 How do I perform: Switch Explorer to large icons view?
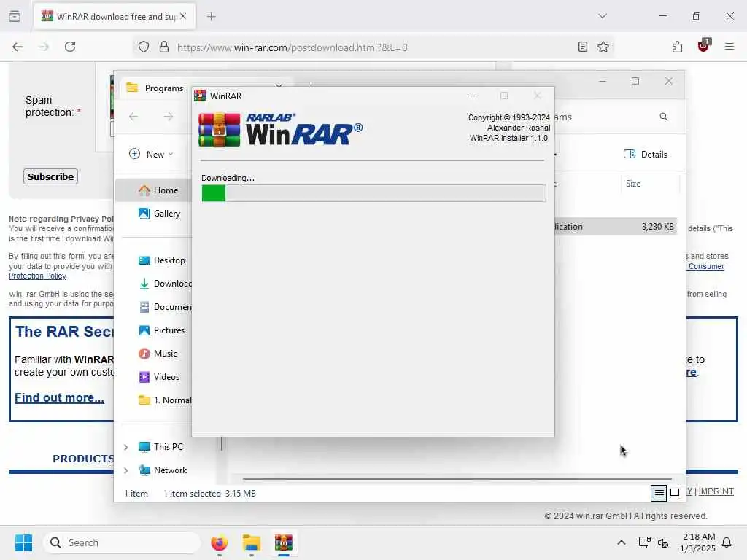[x=675, y=494]
